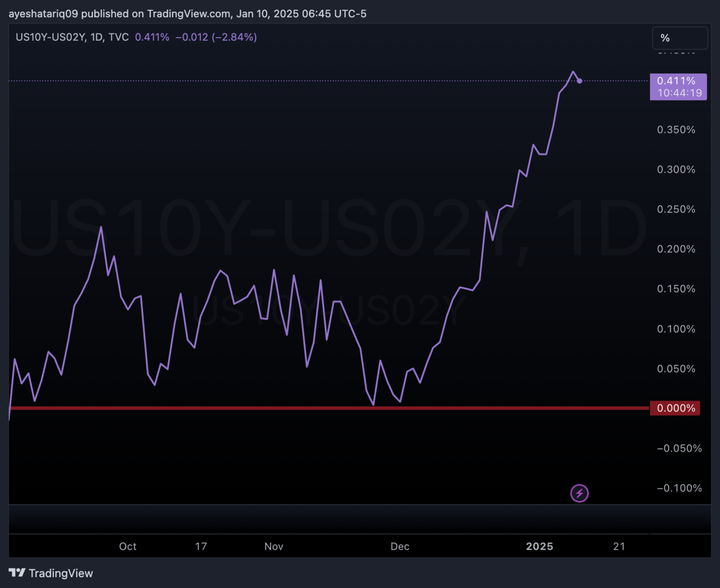This screenshot has height=588, width=720.
Task: Click the last price dot on the chart line
Action: coord(580,81)
